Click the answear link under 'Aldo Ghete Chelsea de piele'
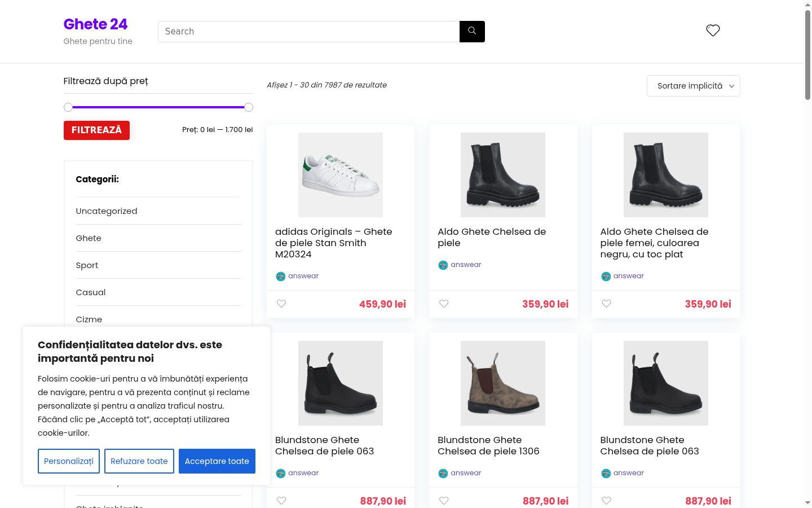Viewport: 812px width, 508px height. coord(466,265)
